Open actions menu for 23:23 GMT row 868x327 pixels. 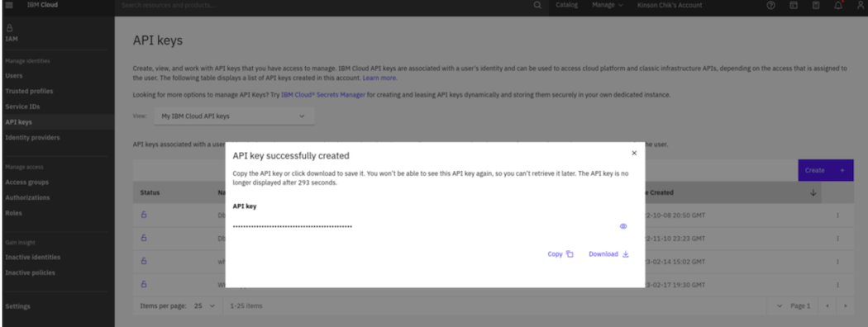pyautogui.click(x=837, y=239)
